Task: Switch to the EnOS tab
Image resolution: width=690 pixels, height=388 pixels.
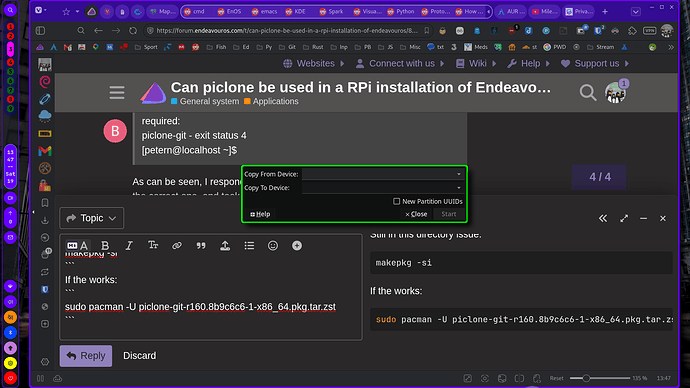Action: (x=230, y=11)
